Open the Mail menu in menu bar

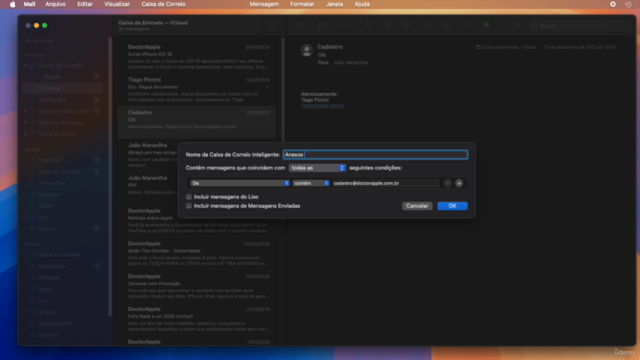29,4
